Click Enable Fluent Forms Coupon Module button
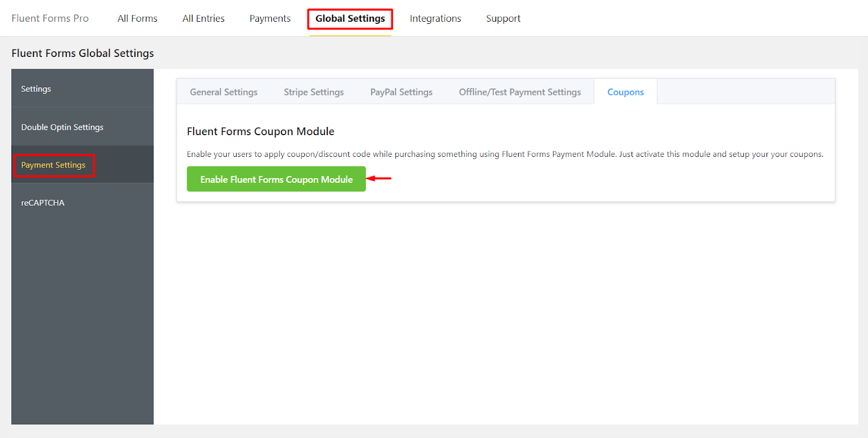The height and width of the screenshot is (438, 868). [276, 179]
